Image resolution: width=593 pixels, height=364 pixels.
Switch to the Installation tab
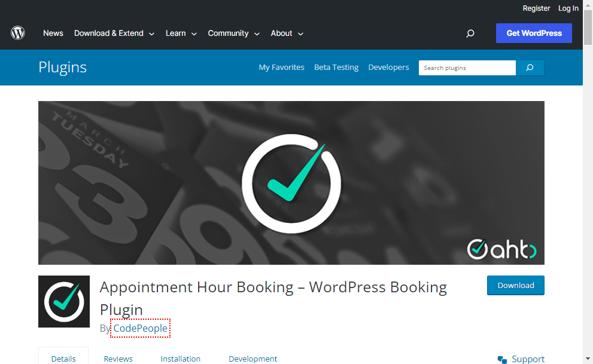180,359
